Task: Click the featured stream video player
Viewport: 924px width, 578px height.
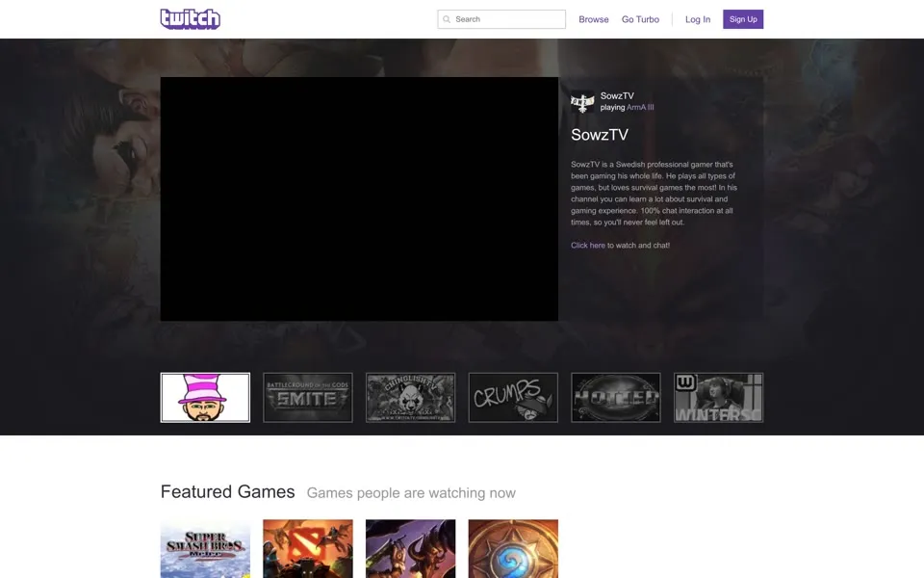Action: tap(359, 198)
